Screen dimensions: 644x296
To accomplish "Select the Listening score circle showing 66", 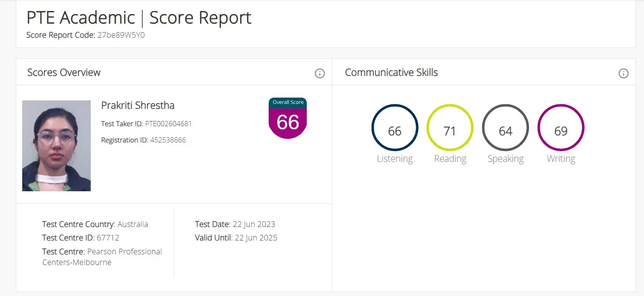I will coord(395,128).
